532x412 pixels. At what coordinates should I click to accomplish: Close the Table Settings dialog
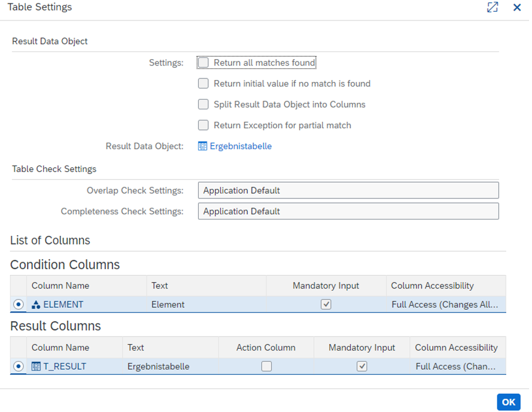click(517, 8)
